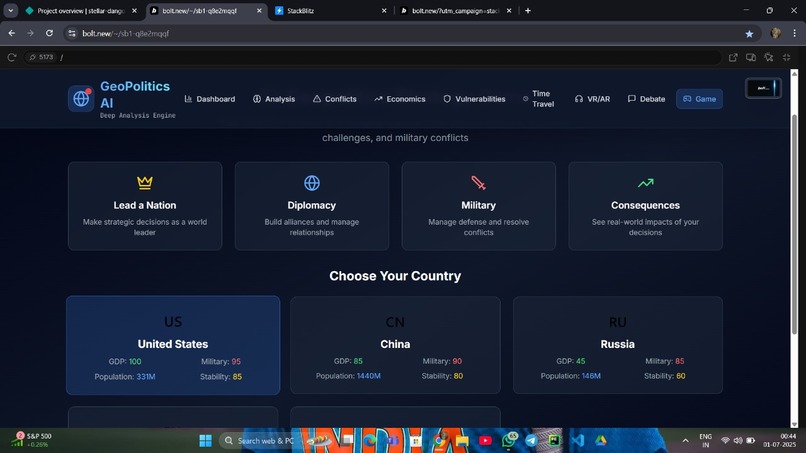
Task: Open the Analysis nav item
Action: [274, 99]
